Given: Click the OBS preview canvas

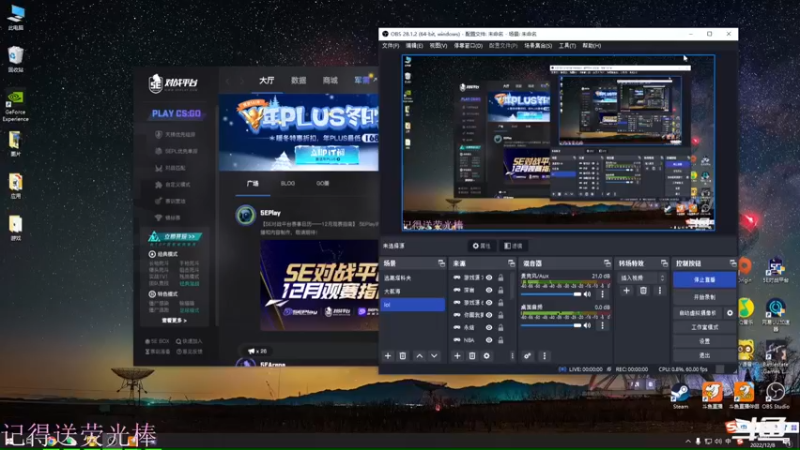Looking at the screenshot, I should pos(558,143).
